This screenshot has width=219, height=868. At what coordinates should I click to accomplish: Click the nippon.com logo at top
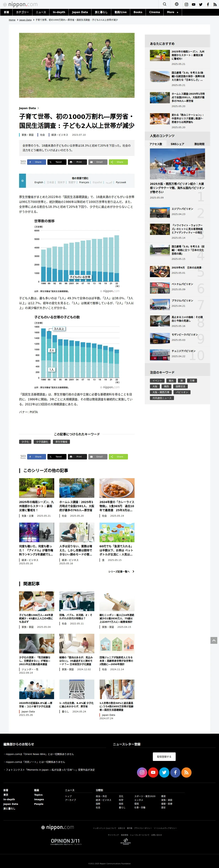(20, 4)
